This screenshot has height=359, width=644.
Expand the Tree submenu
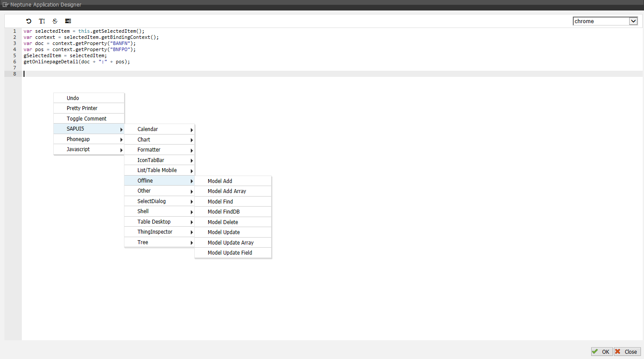tap(159, 242)
